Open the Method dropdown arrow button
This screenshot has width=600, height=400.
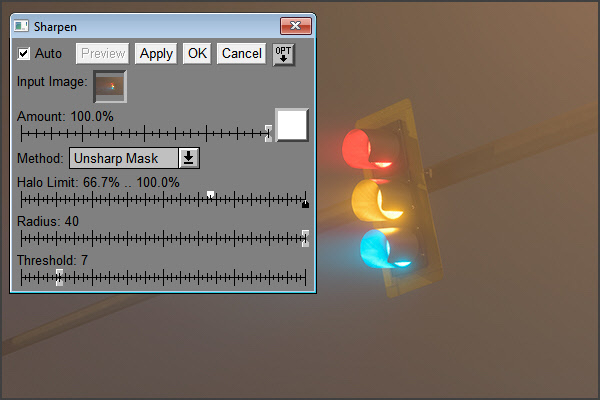click(189, 158)
